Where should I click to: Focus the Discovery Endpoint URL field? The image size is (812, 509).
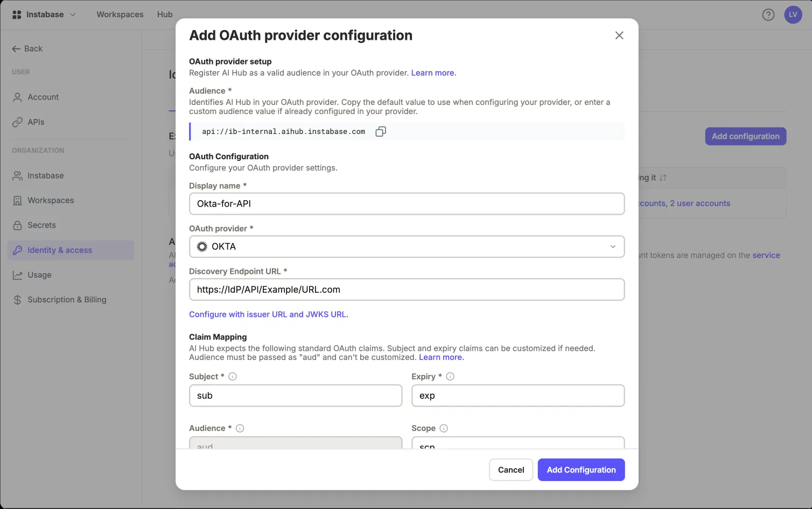pos(407,289)
